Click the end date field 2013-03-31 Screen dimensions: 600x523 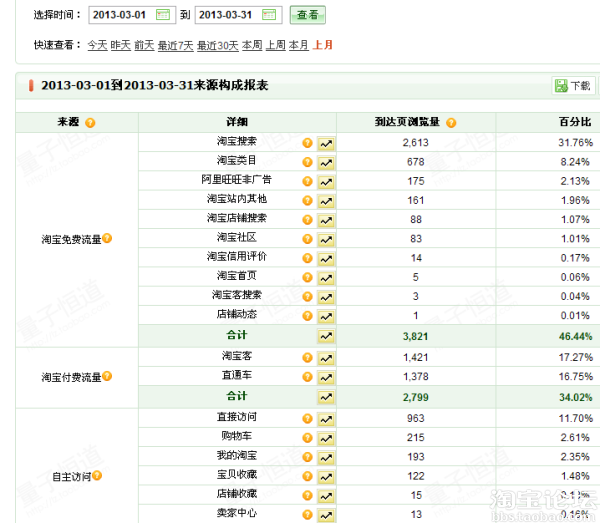tap(238, 15)
